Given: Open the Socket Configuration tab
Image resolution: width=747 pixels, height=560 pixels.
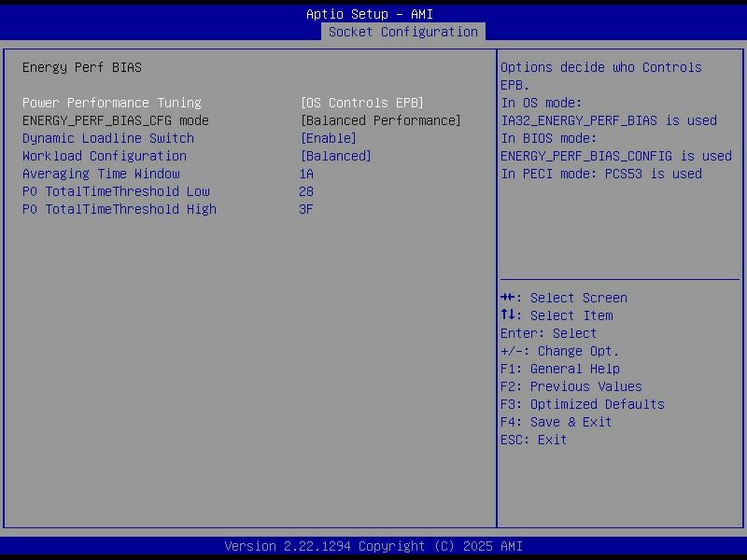Looking at the screenshot, I should pos(403,32).
